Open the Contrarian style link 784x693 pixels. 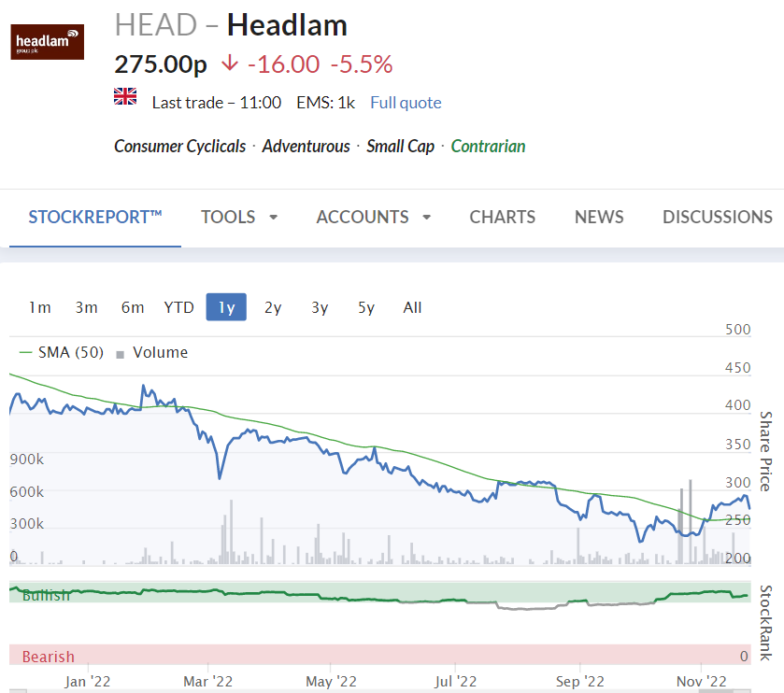[x=488, y=146]
